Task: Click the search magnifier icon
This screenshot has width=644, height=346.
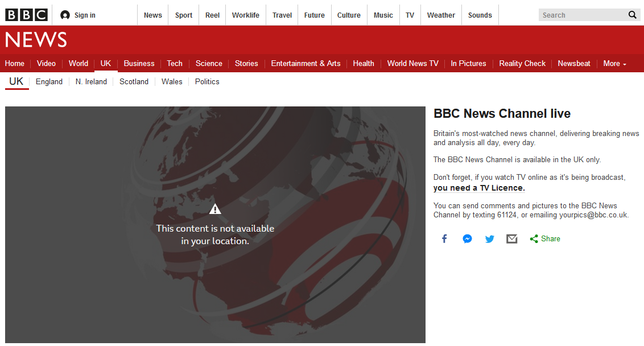Action: click(x=632, y=15)
